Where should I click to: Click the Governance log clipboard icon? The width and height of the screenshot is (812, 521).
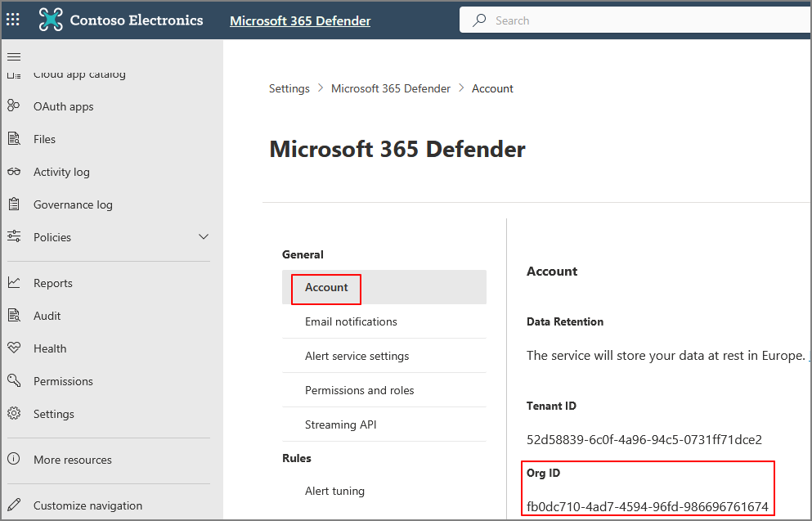click(14, 204)
